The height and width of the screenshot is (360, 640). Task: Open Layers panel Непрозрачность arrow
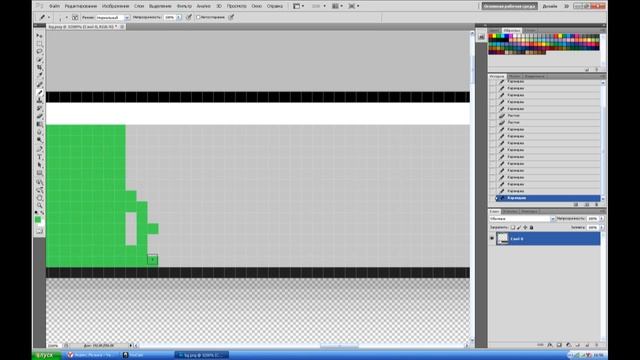tap(601, 219)
